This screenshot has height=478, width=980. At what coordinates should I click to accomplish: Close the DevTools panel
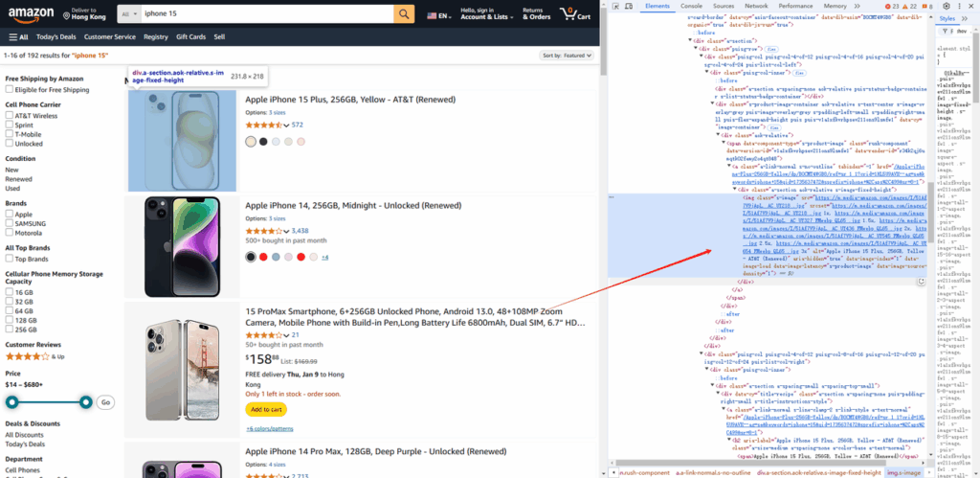coord(972,6)
